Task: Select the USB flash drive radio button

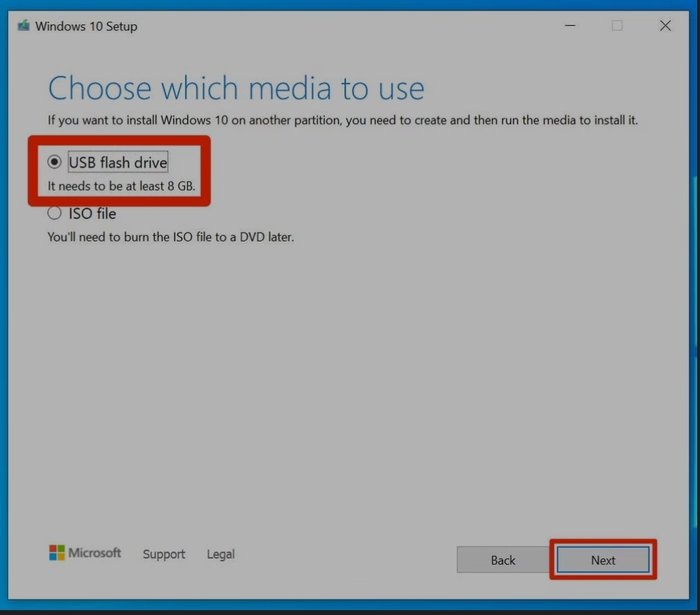Action: tap(54, 162)
